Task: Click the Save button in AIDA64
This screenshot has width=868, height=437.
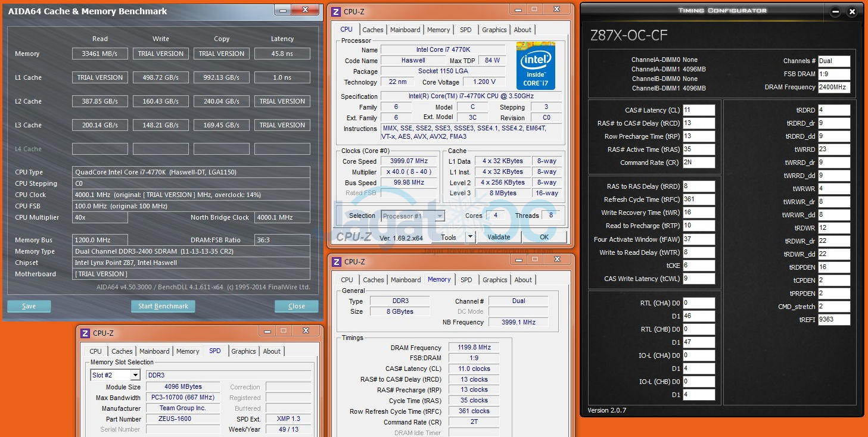Action: [x=29, y=306]
